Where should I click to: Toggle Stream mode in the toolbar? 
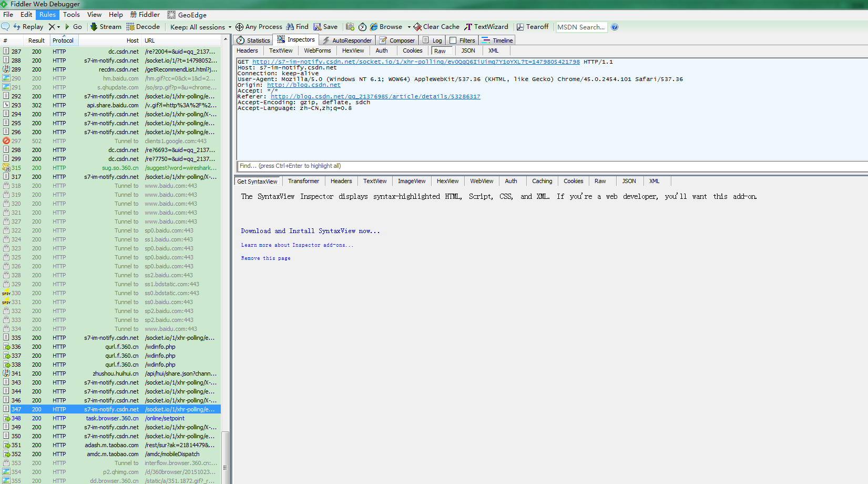click(105, 26)
